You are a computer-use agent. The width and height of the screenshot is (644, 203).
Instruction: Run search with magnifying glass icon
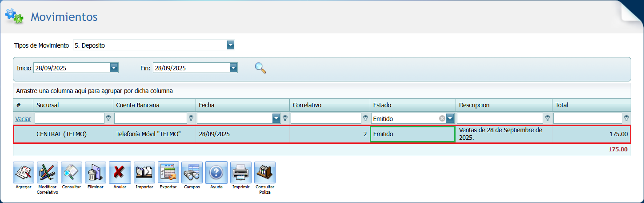(260, 68)
